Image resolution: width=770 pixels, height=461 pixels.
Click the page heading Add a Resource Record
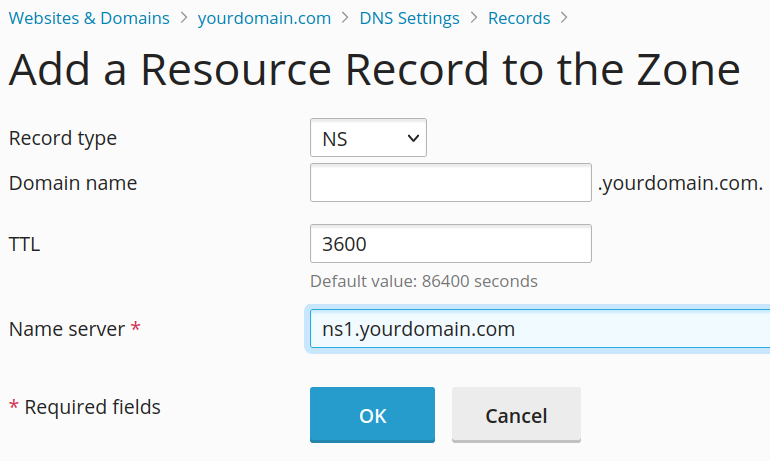point(374,70)
